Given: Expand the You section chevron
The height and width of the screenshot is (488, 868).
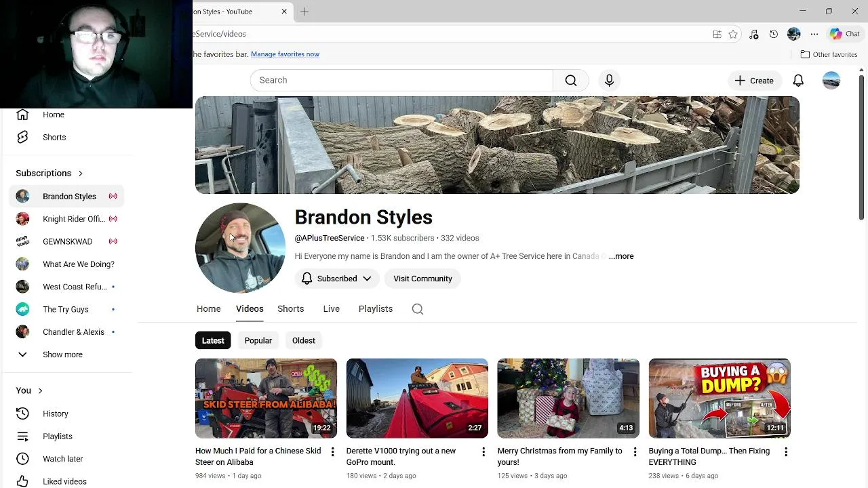Looking at the screenshot, I should coord(40,390).
